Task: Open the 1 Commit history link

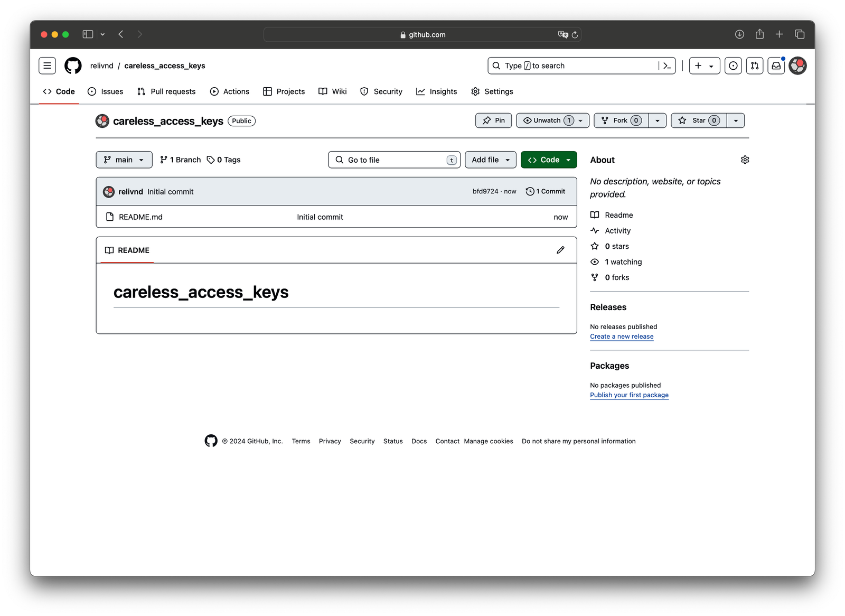Action: [546, 191]
